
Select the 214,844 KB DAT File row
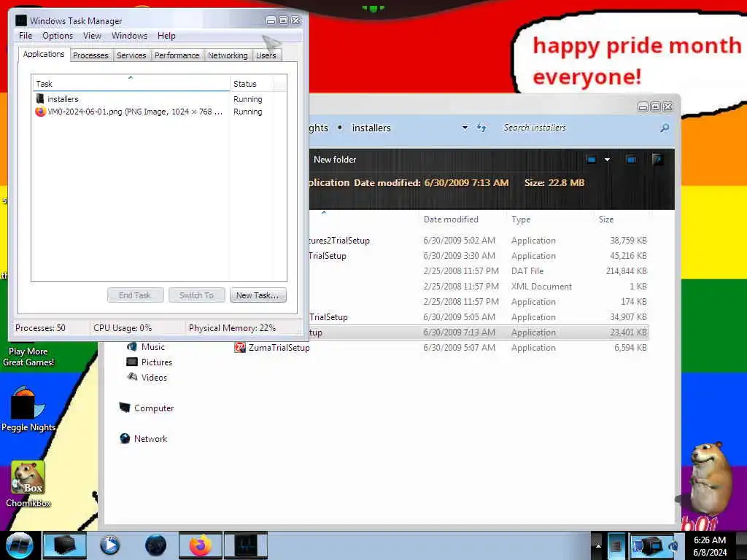(479, 271)
